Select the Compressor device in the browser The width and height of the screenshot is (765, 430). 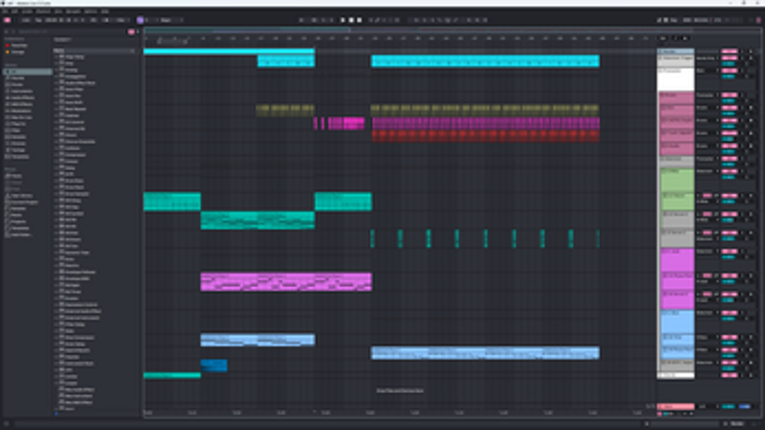tap(75, 155)
